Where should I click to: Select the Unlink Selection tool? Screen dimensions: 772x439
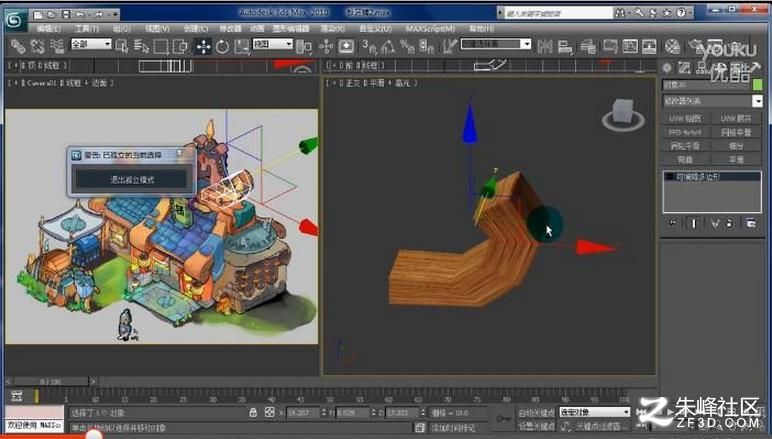pos(37,46)
